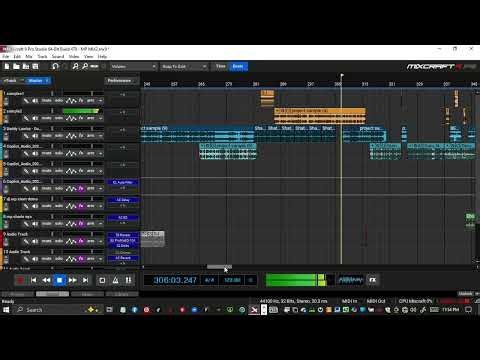
Task: Click the first magnifier zoom icon
Action: click(75, 67)
